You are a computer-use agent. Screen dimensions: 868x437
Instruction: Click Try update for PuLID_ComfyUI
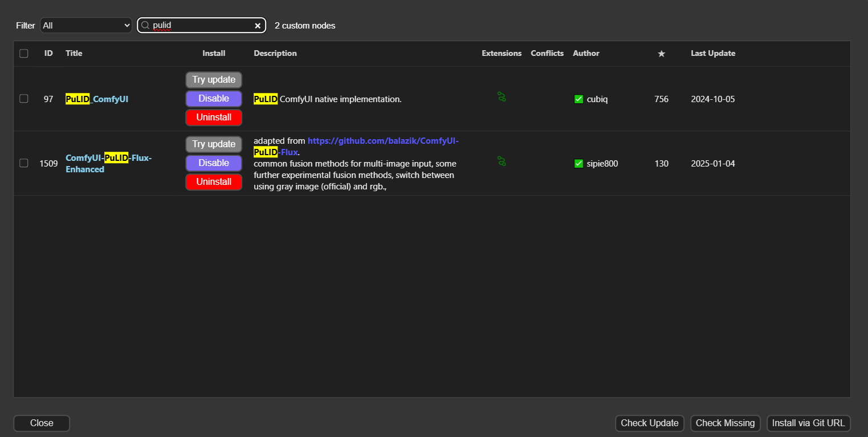[x=214, y=80]
